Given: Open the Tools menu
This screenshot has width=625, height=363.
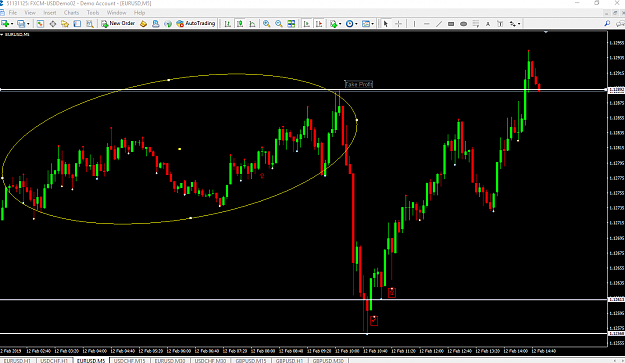Looking at the screenshot, I should 93,13.
